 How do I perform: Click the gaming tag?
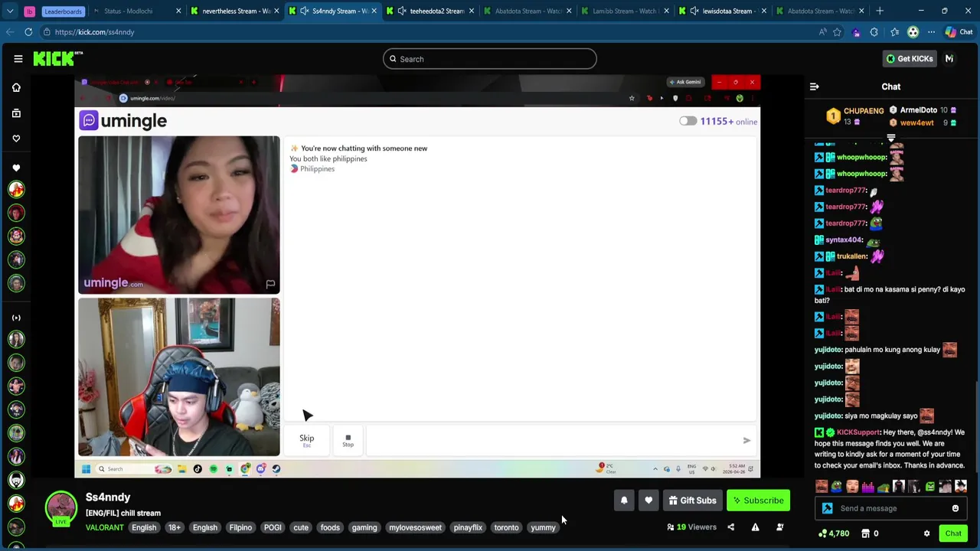point(364,527)
